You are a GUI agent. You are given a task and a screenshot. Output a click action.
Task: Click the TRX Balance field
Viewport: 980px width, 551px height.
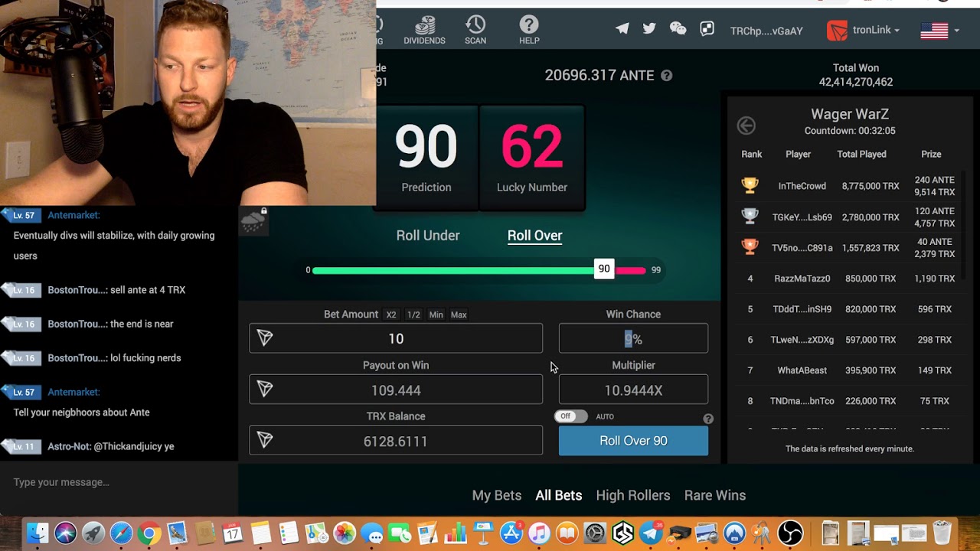click(x=396, y=441)
